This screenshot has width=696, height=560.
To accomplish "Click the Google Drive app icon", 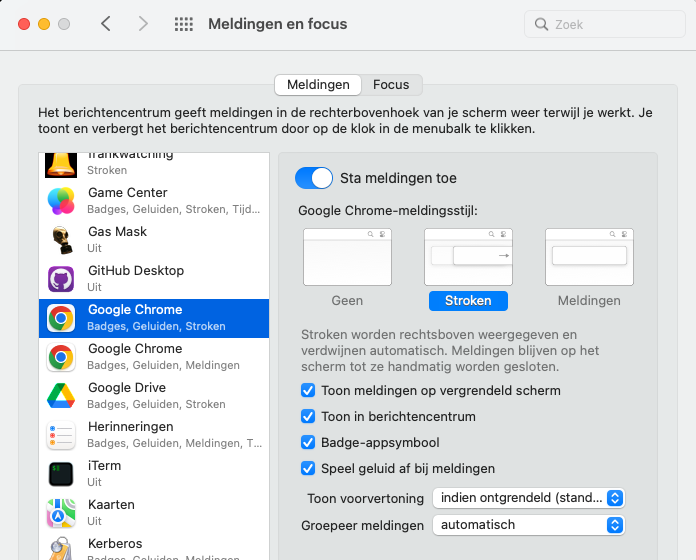I will (x=61, y=396).
